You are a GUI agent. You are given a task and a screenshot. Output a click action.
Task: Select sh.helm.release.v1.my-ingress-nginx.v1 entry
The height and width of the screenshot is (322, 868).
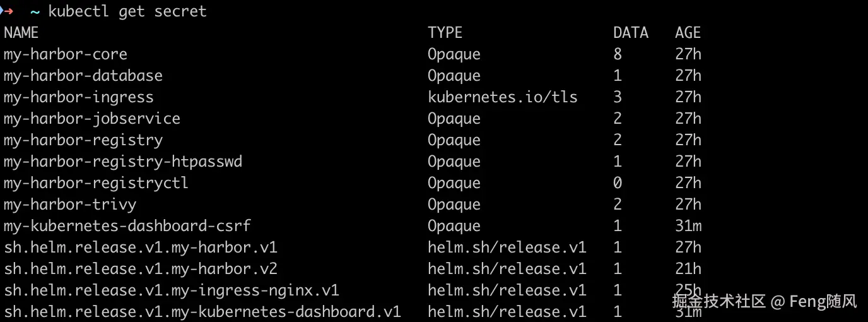[x=172, y=290]
